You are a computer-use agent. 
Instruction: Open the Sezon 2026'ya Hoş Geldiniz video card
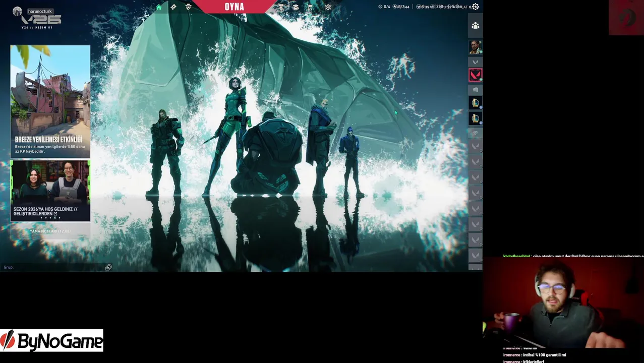pos(50,191)
